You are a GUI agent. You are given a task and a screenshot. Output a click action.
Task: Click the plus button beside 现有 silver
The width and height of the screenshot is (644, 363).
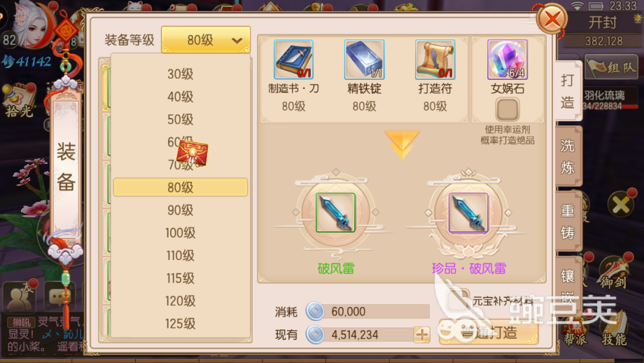422,335
